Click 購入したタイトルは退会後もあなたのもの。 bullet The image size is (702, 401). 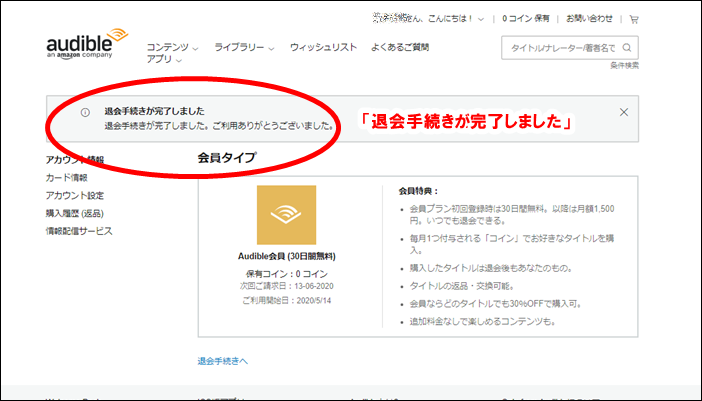click(x=491, y=269)
